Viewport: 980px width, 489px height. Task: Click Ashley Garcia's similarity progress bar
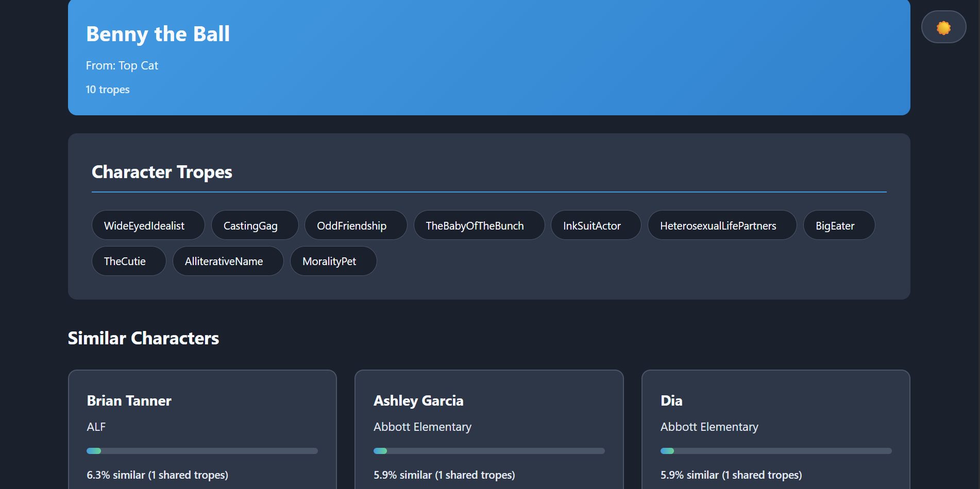coord(489,451)
